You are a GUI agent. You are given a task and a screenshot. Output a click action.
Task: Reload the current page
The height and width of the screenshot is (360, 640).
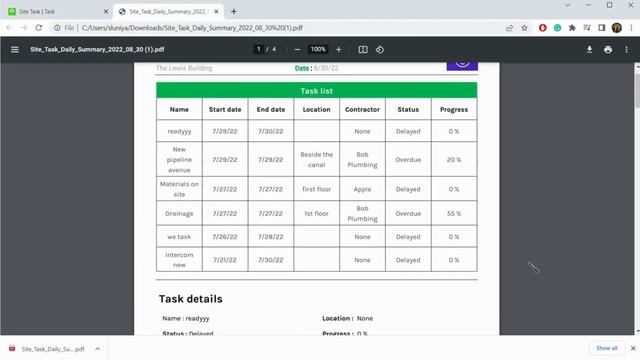point(39,28)
